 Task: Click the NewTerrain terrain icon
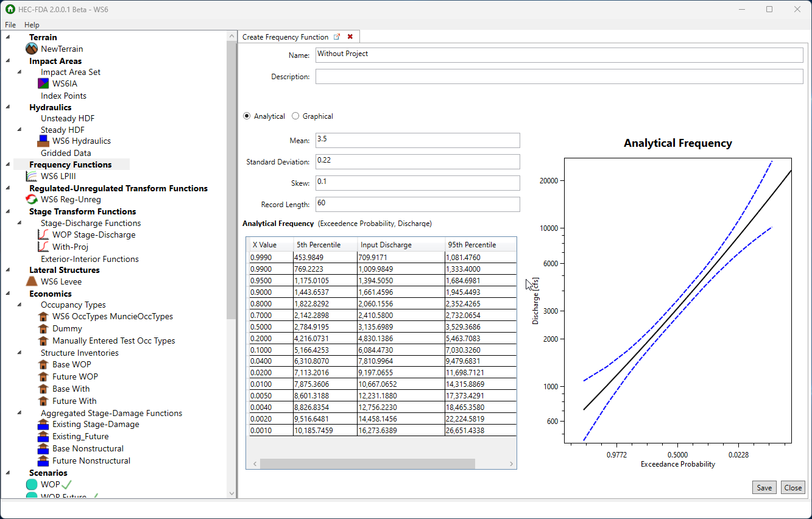[32, 49]
